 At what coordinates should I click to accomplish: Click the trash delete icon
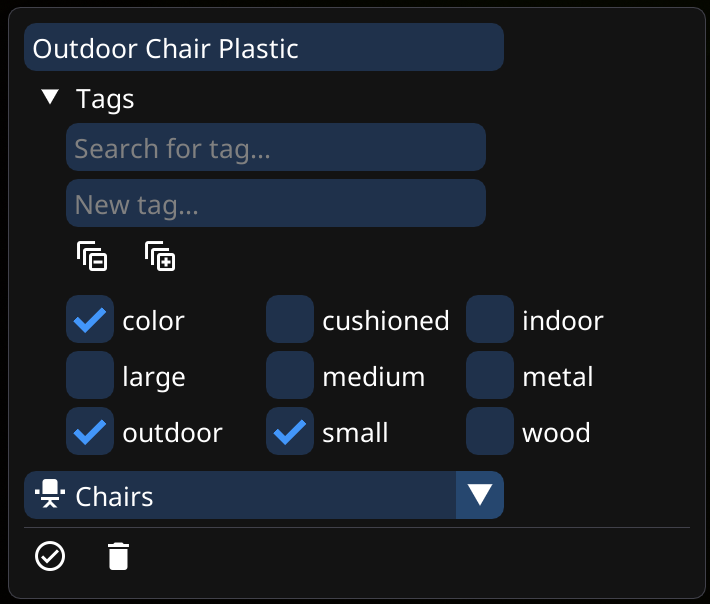[x=118, y=555]
